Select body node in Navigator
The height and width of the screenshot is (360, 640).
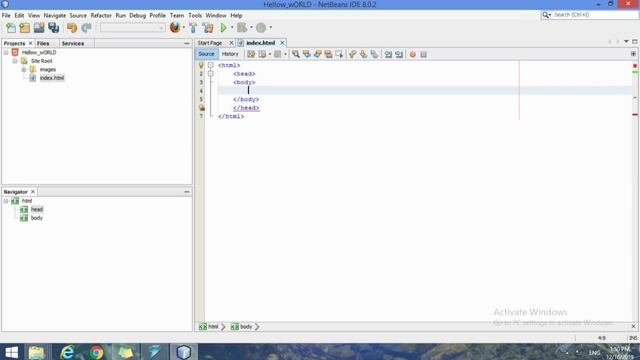point(37,218)
